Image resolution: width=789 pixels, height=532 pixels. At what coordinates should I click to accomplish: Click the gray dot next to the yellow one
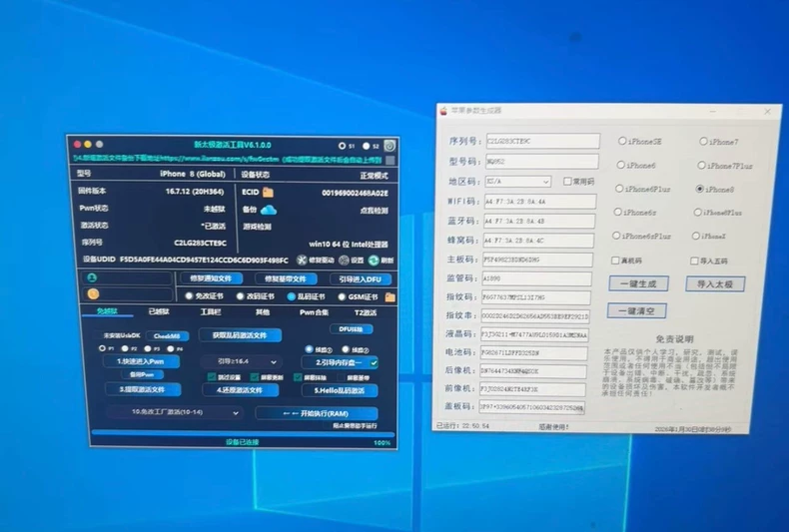point(99,145)
